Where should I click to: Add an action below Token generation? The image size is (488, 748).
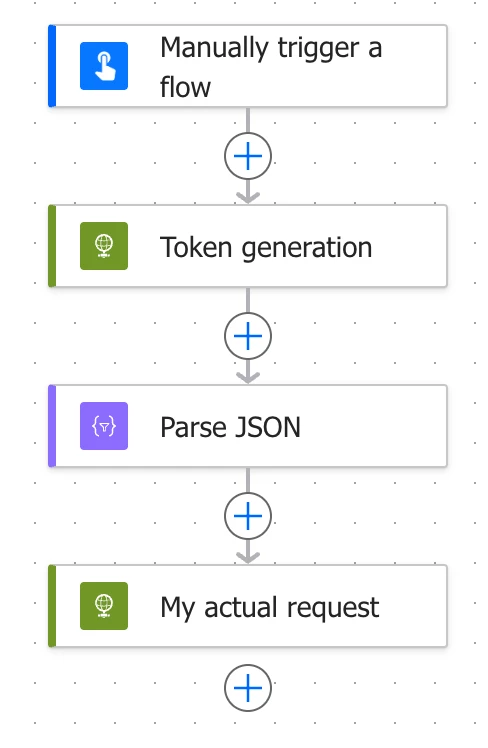[248, 336]
